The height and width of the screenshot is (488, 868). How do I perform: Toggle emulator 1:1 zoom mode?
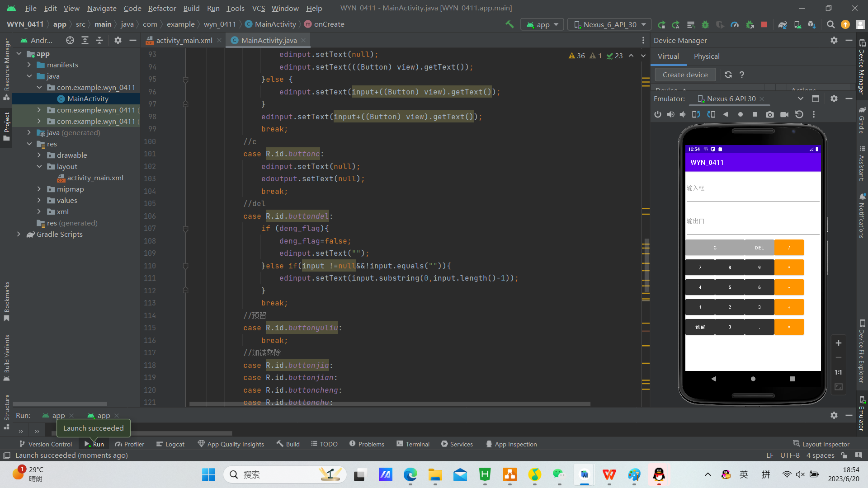[x=838, y=372]
